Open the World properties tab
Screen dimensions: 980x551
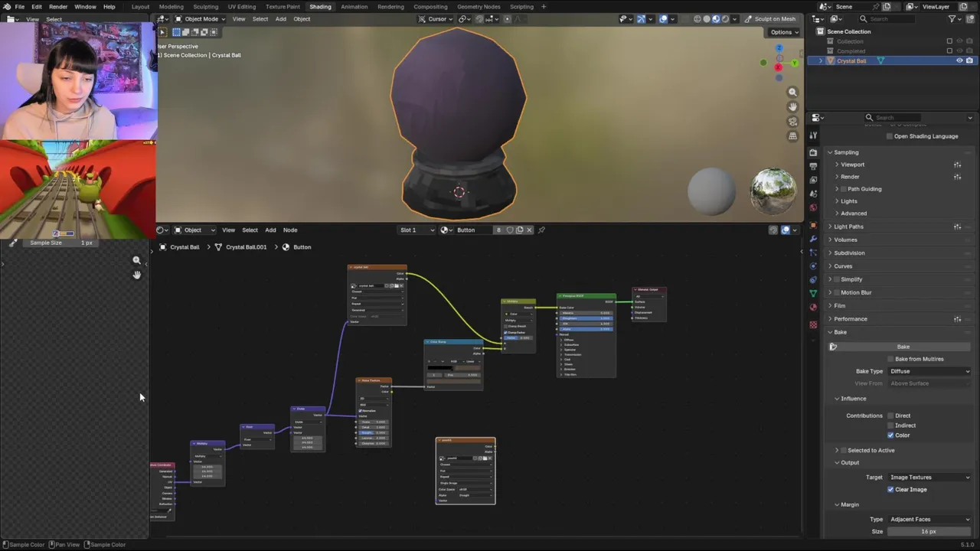(813, 207)
